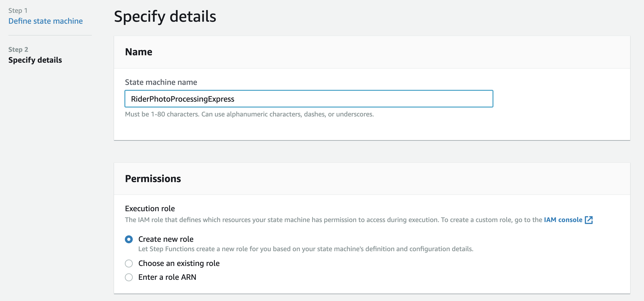Image resolution: width=644 pixels, height=301 pixels.
Task: Click the Specify details step in sidebar
Action: [35, 60]
